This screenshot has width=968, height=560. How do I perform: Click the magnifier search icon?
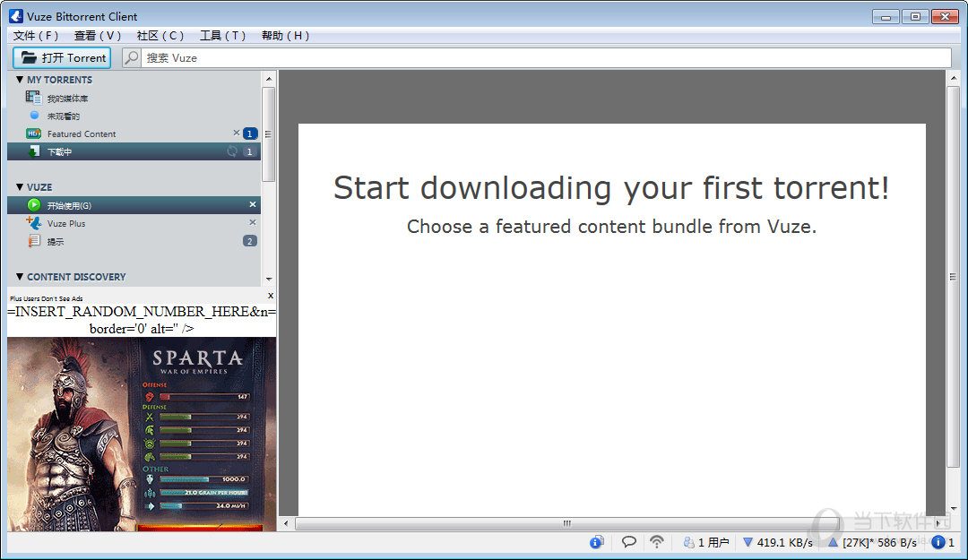131,57
